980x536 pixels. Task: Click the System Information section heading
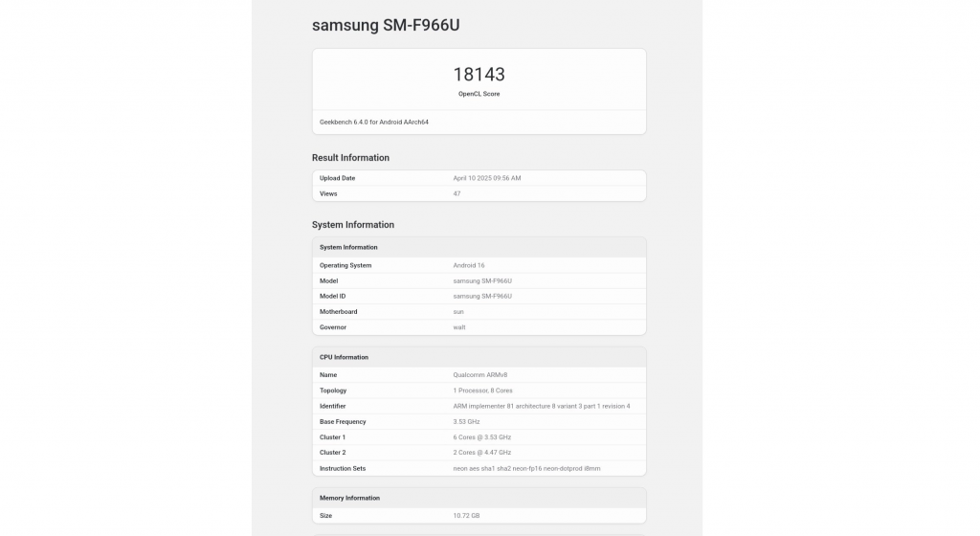click(353, 225)
